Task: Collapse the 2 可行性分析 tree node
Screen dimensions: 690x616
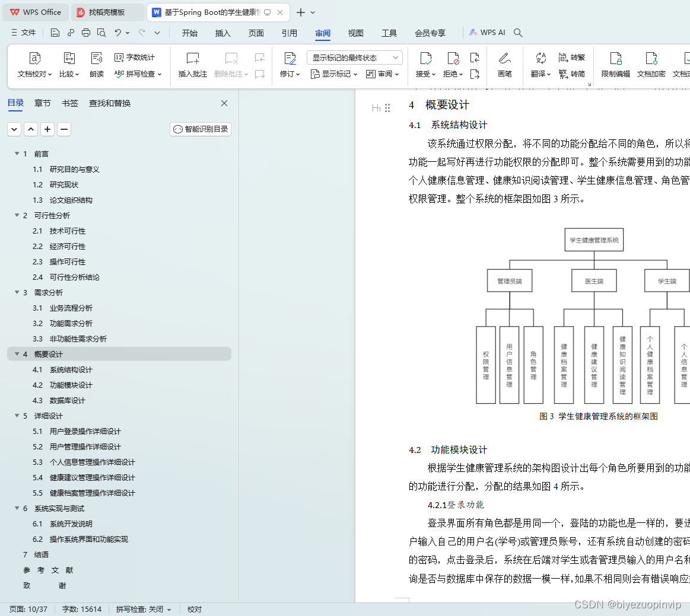Action: [17, 215]
